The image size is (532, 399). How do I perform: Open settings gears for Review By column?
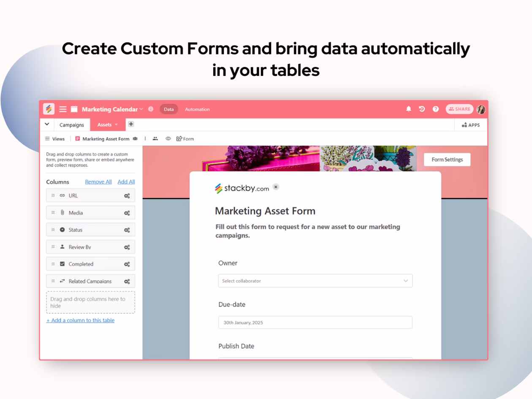point(127,247)
